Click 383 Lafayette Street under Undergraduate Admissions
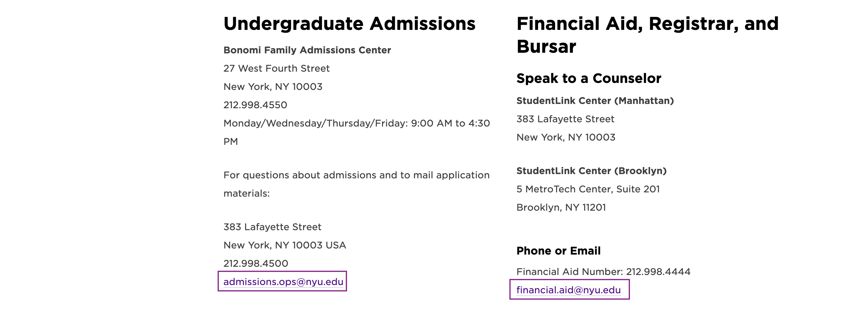 [x=272, y=227]
